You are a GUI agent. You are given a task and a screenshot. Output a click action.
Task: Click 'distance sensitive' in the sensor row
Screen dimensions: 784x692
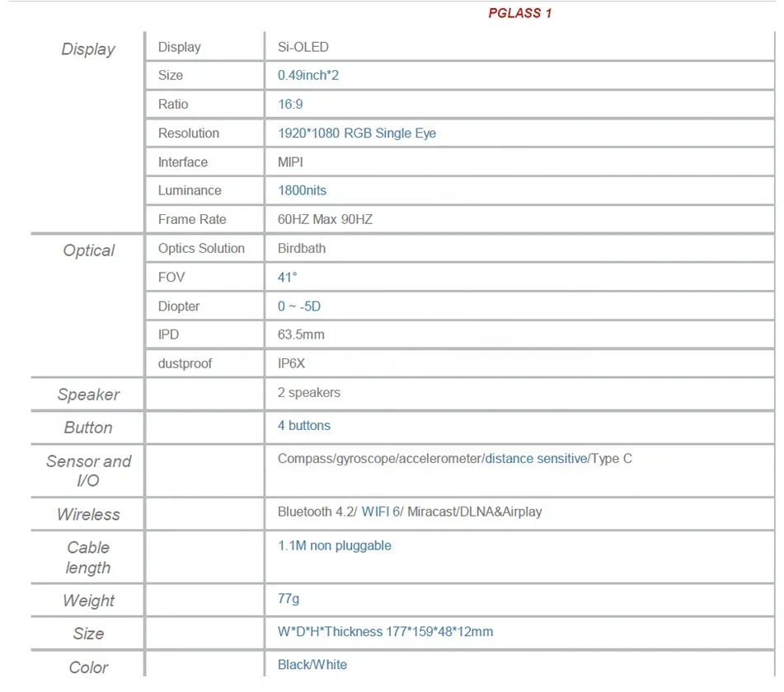pyautogui.click(x=536, y=459)
